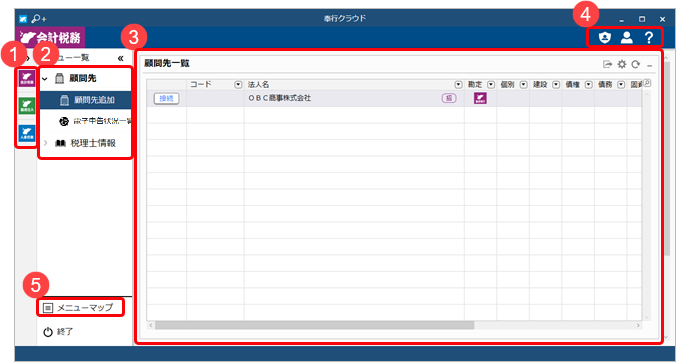Click the export icon in 顧問先一覧 panel
The height and width of the screenshot is (362, 676).
[607, 65]
